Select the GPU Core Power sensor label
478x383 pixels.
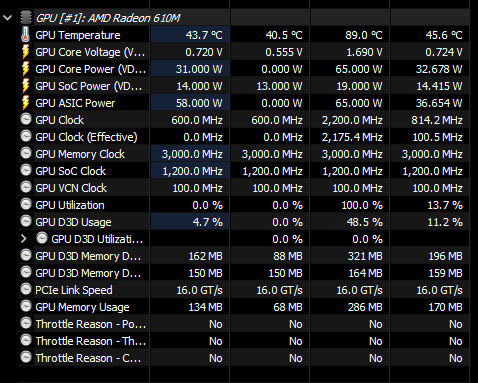[91, 69]
